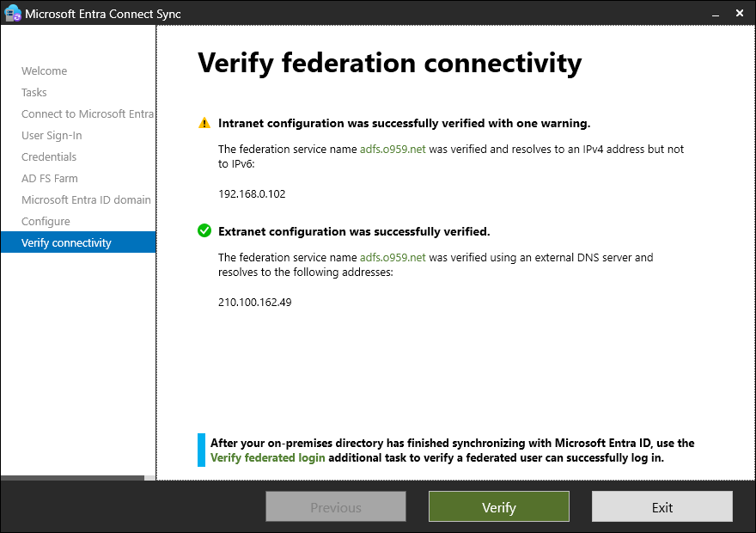Click the extranet IP 210.100.162.49
The width and height of the screenshot is (756, 533).
click(x=255, y=303)
